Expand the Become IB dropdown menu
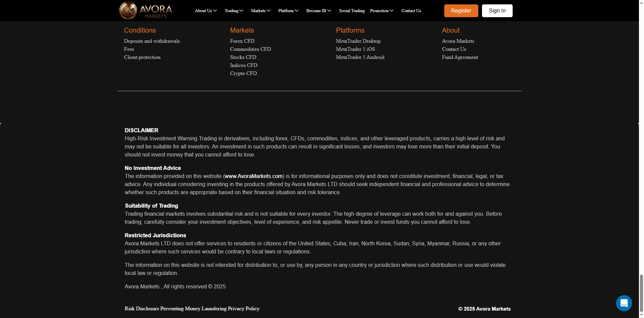This screenshot has height=318, width=644. click(319, 11)
